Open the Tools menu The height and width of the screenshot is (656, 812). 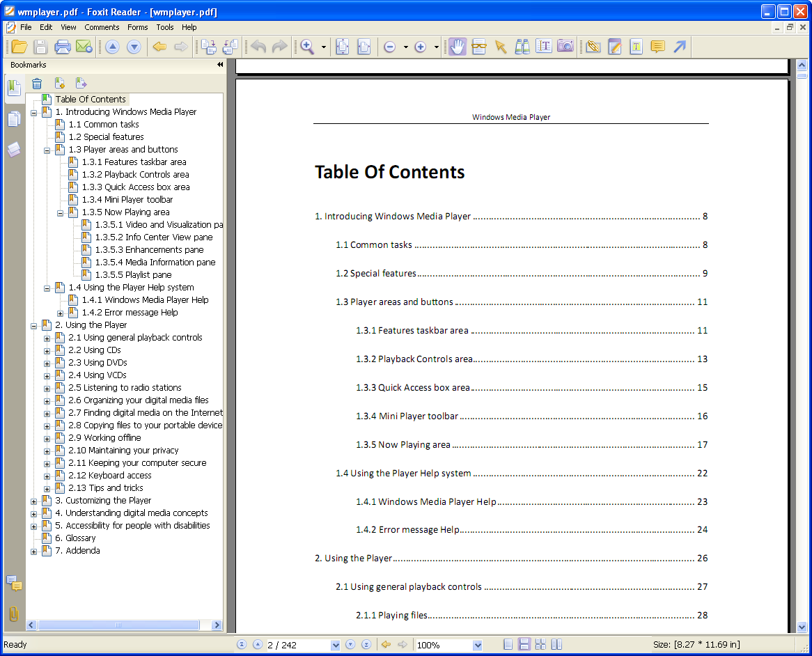pos(165,27)
